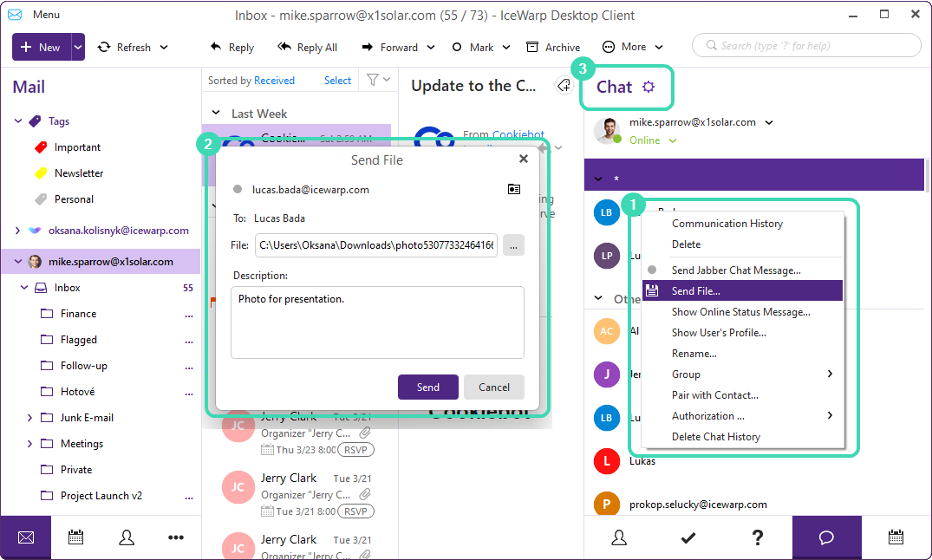Select Send File... from context menu
Image resolution: width=932 pixels, height=560 pixels.
[x=695, y=291]
